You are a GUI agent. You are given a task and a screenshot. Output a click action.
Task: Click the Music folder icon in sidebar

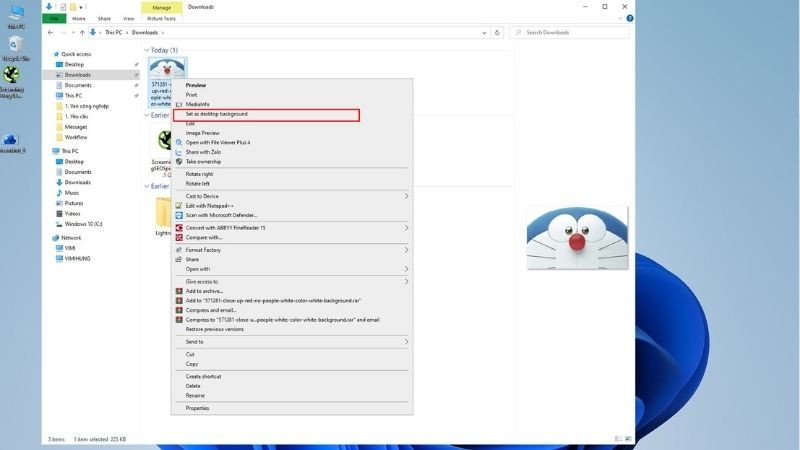click(59, 193)
